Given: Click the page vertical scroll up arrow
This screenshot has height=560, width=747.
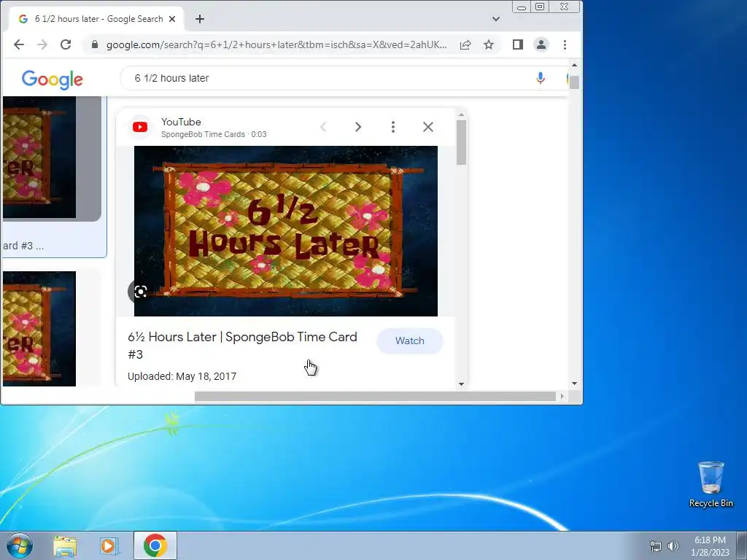Looking at the screenshot, I should [574, 65].
